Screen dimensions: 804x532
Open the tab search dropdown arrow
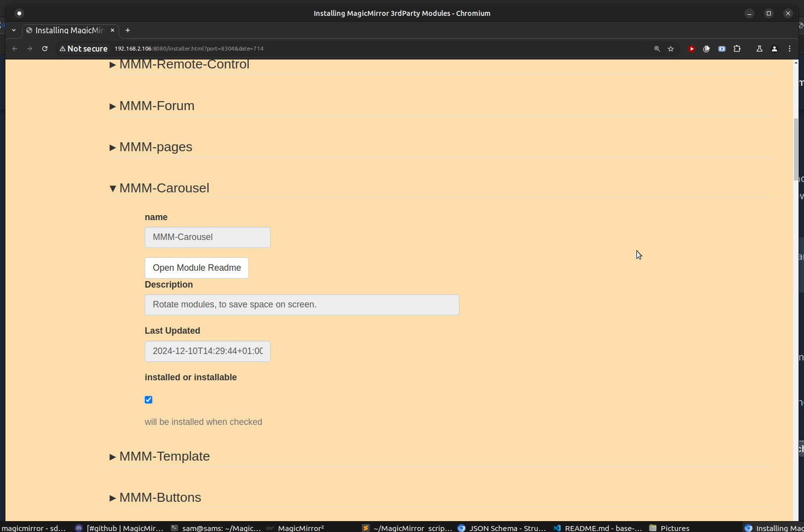(14, 30)
